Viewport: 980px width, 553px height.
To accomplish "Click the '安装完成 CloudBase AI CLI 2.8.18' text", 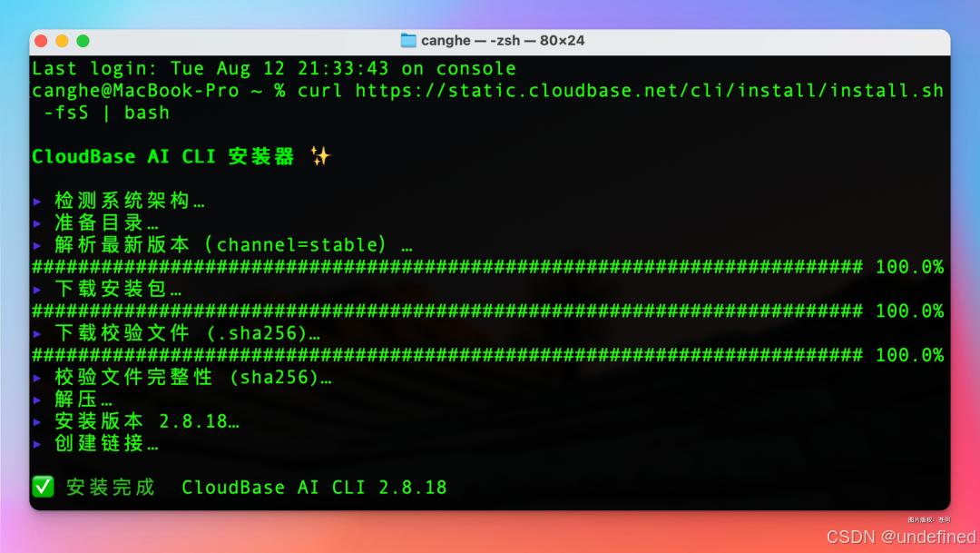I will point(257,488).
